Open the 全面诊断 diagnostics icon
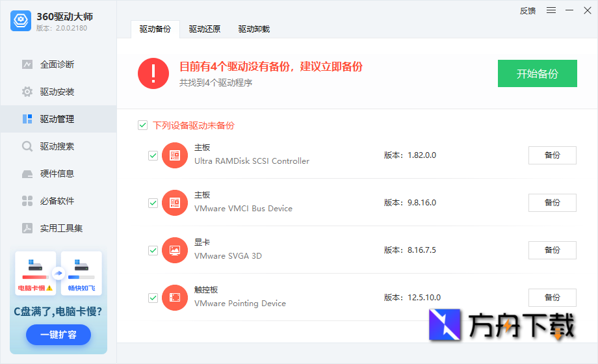 pos(27,64)
